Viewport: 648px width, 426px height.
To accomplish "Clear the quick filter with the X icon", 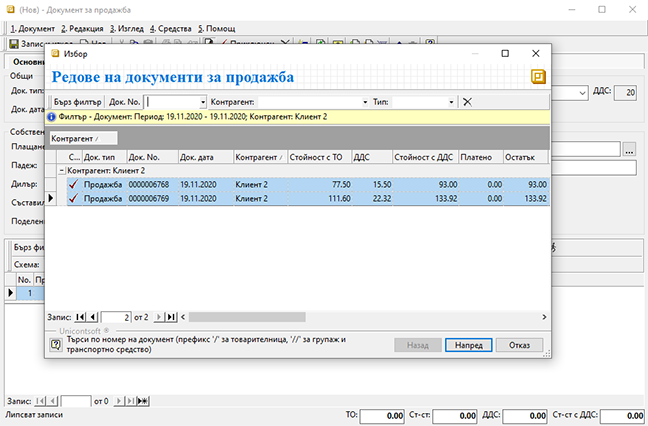I will [x=467, y=102].
